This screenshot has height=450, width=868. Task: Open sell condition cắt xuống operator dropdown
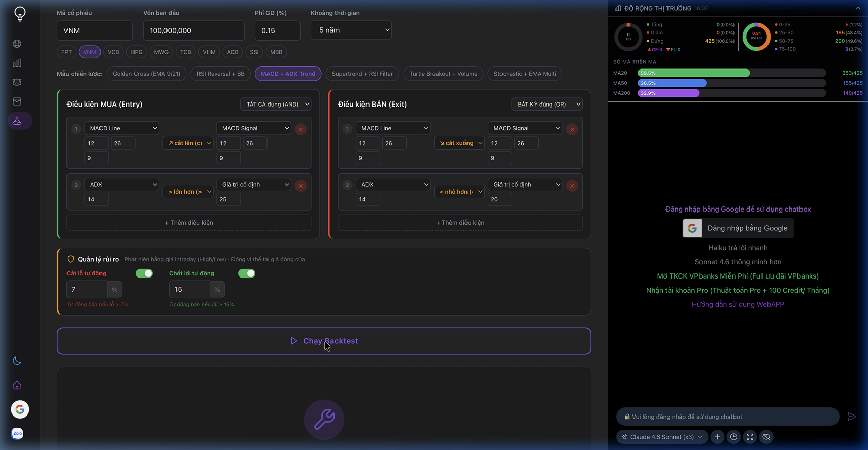[459, 143]
